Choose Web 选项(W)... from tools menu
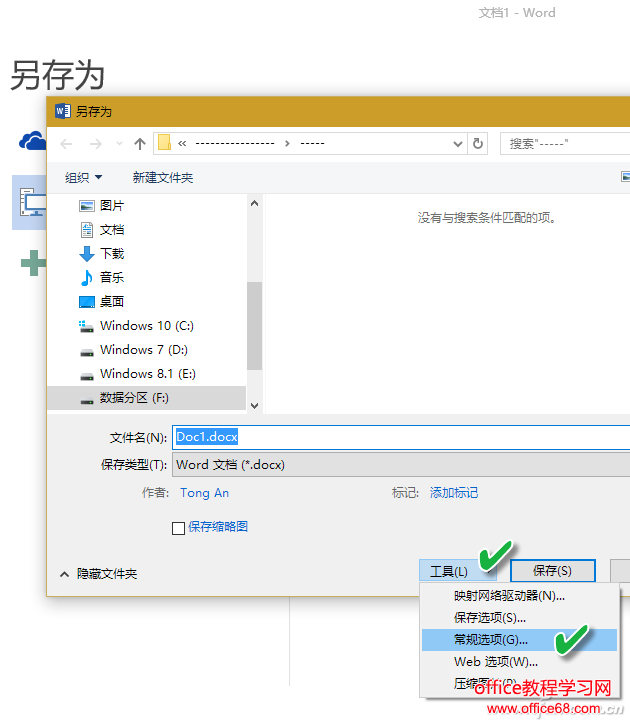Screen dimensions: 630x725 coord(519,662)
